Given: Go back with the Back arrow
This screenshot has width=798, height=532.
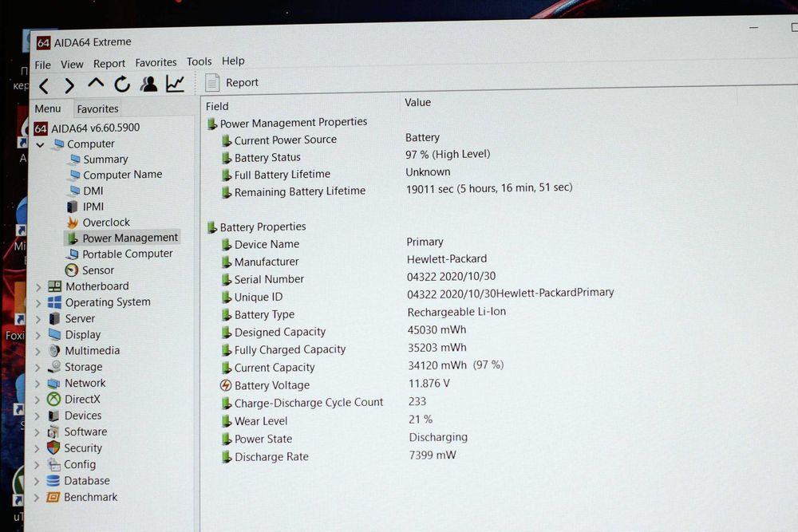Looking at the screenshot, I should (x=44, y=86).
